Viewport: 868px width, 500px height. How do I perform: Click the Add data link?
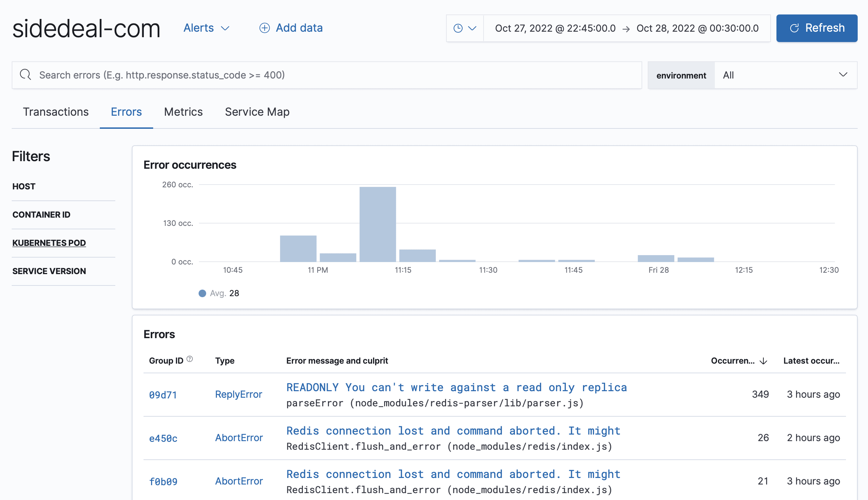pyautogui.click(x=291, y=28)
